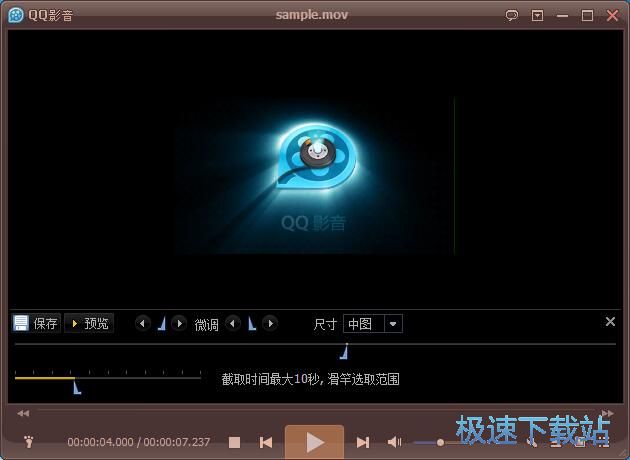Nudge end marker right with right arrow
This screenshot has width=630, height=460.
(x=270, y=323)
